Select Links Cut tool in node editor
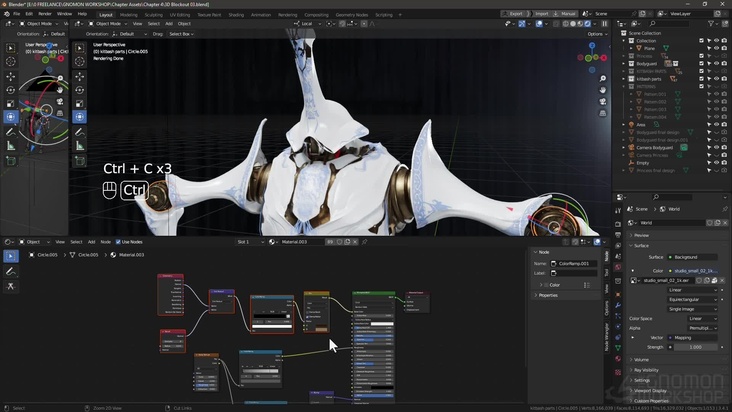Image resolution: width=732 pixels, height=412 pixels. [x=11, y=286]
